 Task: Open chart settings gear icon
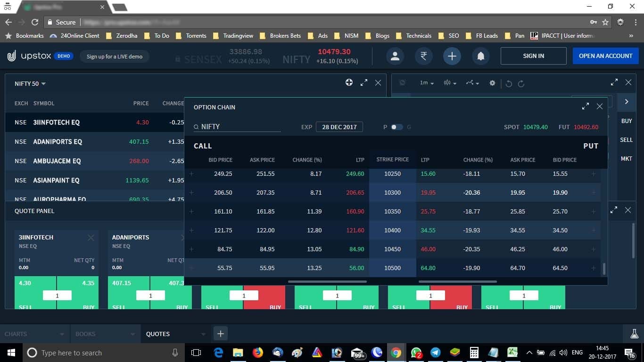point(492,83)
